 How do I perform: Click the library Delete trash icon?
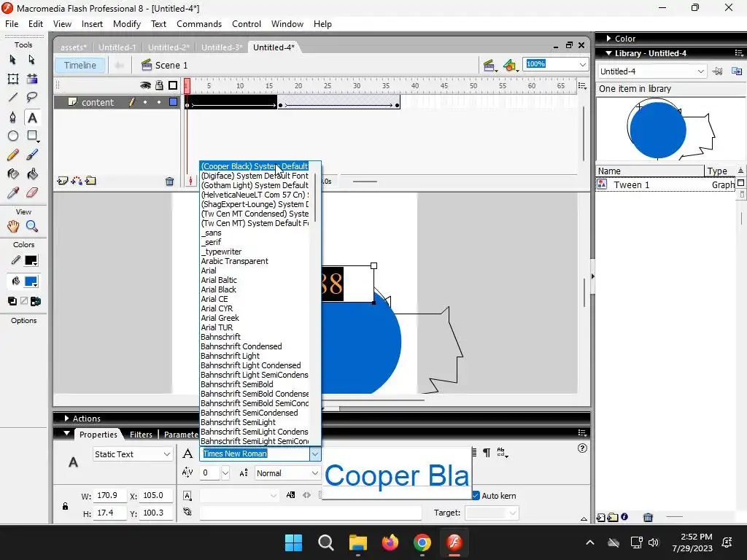pyautogui.click(x=648, y=518)
